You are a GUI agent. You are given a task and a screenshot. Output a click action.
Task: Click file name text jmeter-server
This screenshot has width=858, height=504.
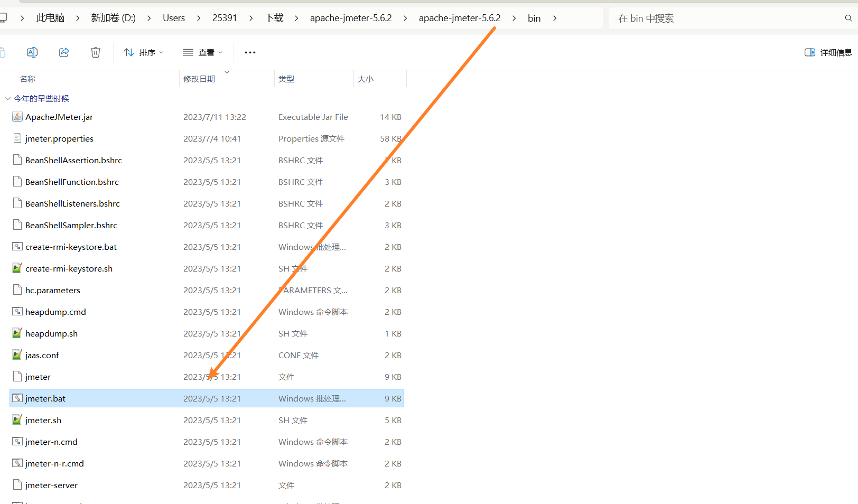(x=51, y=485)
